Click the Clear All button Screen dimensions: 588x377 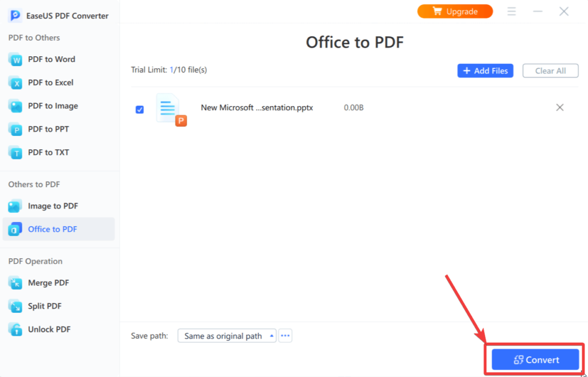551,71
